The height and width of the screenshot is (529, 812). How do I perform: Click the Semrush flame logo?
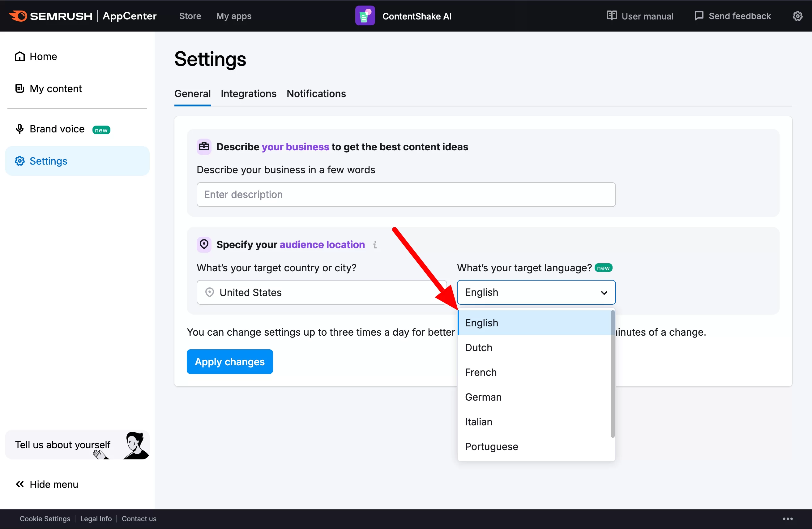(18, 16)
